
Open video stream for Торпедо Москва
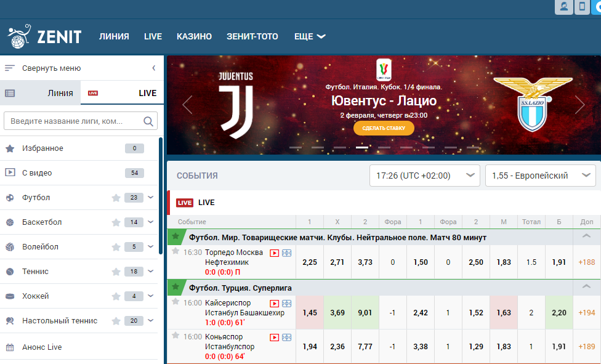click(x=274, y=253)
